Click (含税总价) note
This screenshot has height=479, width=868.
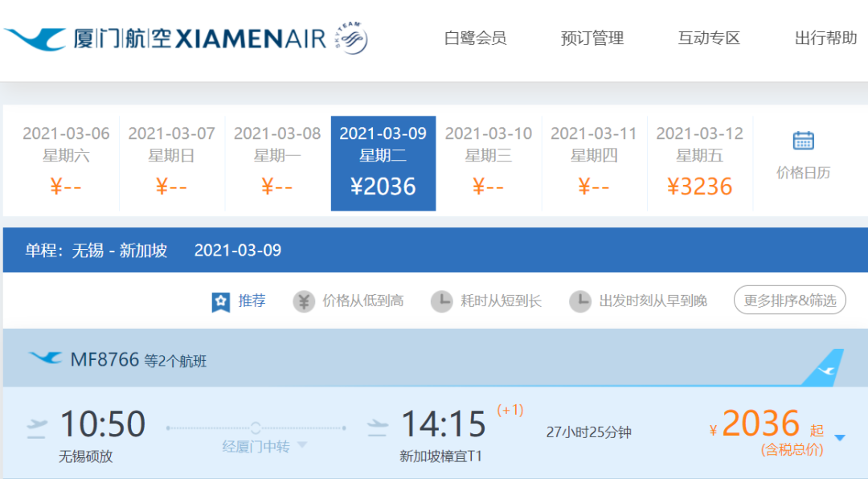point(792,449)
